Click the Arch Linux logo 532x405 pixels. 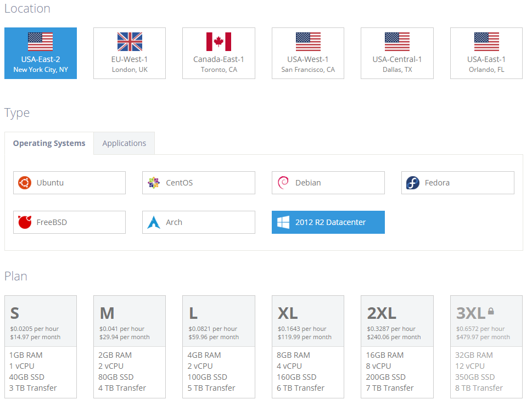tap(154, 222)
